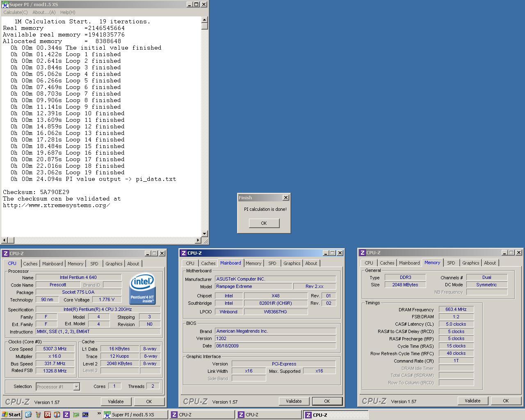The height and width of the screenshot is (420, 525).
Task: Launch the CPU-Z quick launch icon
Action: pyautogui.click(x=66, y=415)
